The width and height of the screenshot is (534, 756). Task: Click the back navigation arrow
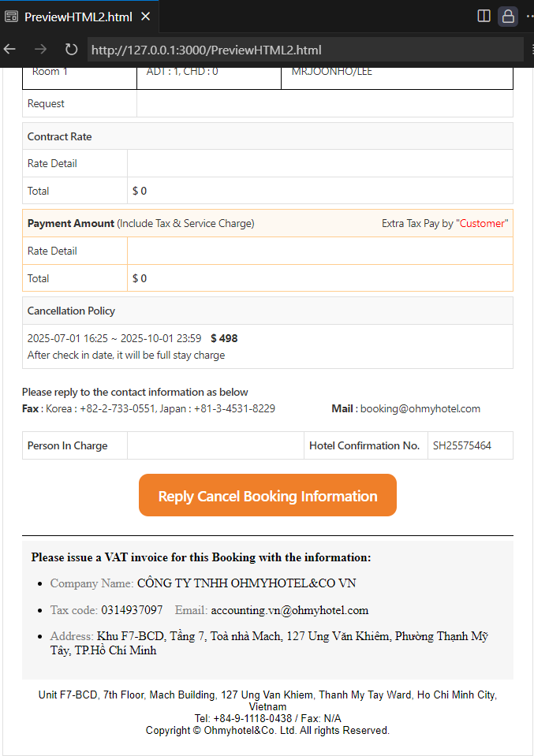tap(10, 49)
